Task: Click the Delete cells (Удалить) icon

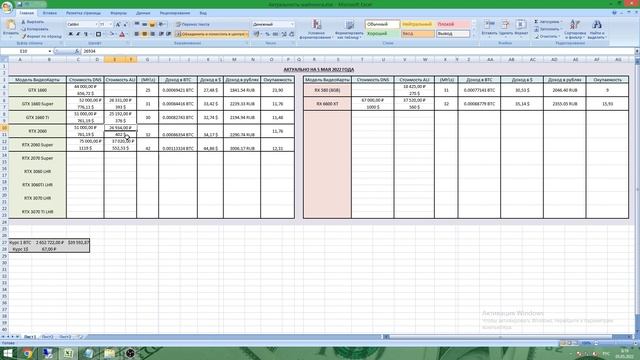Action: (x=505, y=24)
